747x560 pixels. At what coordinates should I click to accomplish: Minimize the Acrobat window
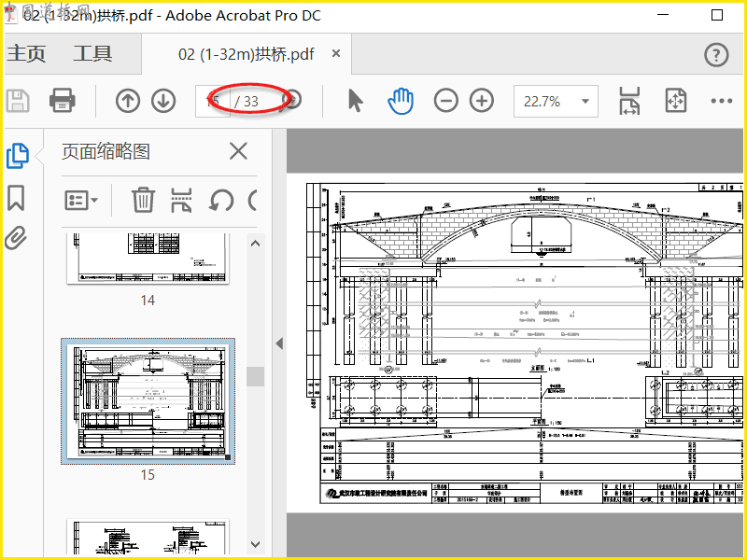pos(663,15)
